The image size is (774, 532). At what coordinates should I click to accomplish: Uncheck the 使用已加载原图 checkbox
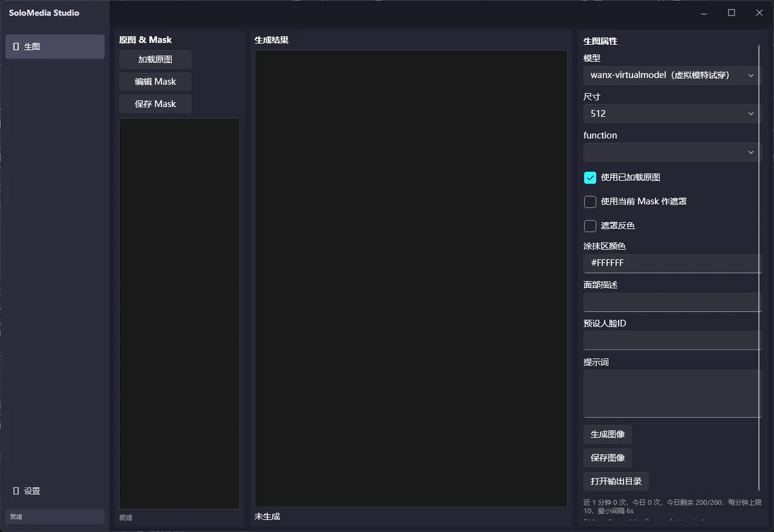point(590,178)
